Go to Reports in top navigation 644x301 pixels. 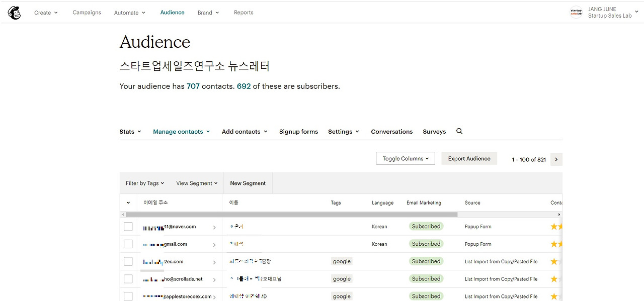(x=244, y=13)
